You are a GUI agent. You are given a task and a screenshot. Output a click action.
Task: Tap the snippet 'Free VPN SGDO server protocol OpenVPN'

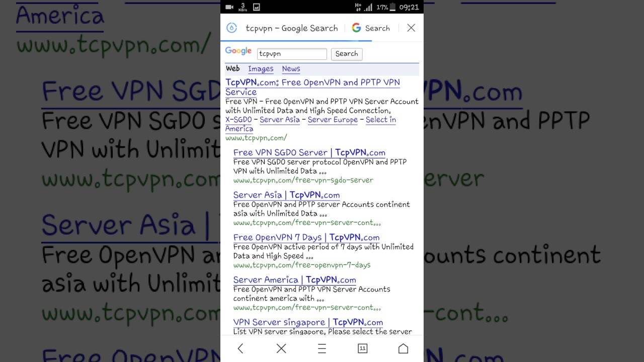[x=320, y=166]
